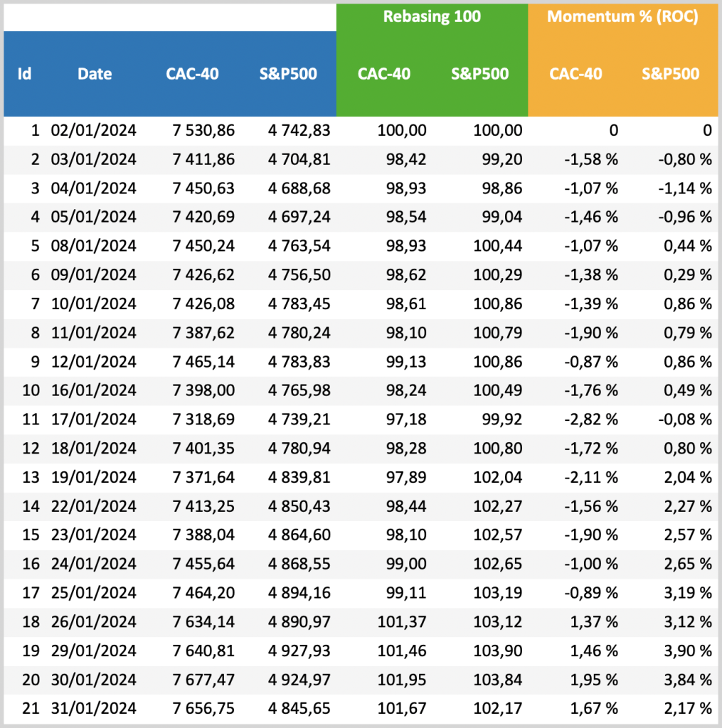This screenshot has width=722, height=728.
Task: Select the momentum cell 3,84 %
Action: 688,680
